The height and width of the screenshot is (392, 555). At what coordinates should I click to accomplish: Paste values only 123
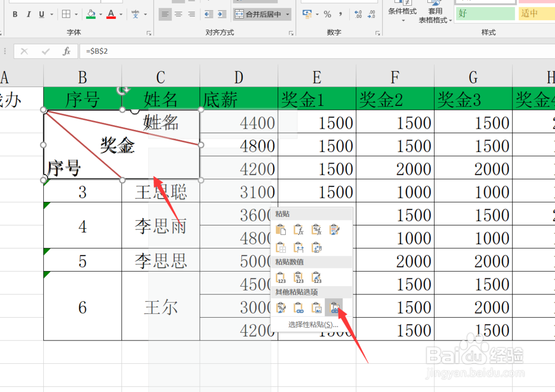click(281, 277)
